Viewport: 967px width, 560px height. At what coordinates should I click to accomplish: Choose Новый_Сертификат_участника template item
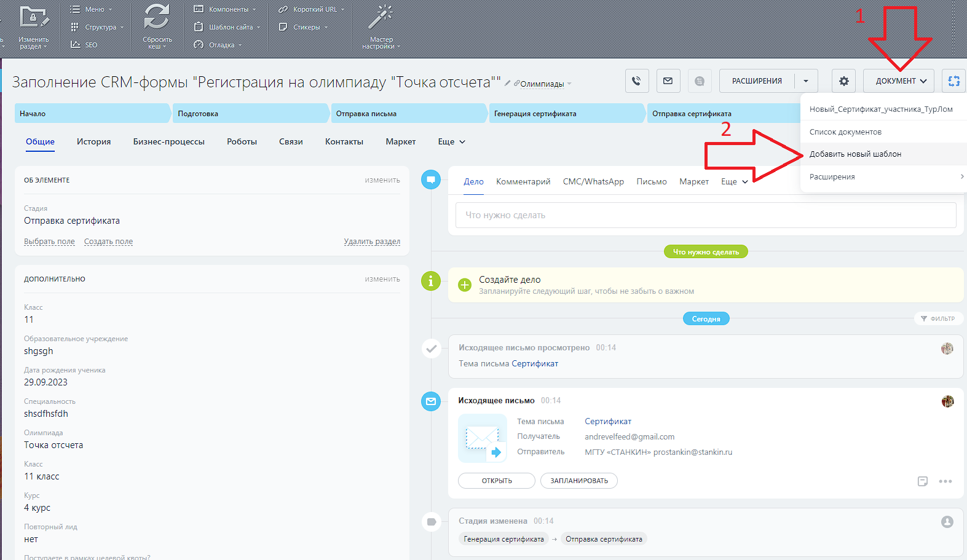point(883,109)
